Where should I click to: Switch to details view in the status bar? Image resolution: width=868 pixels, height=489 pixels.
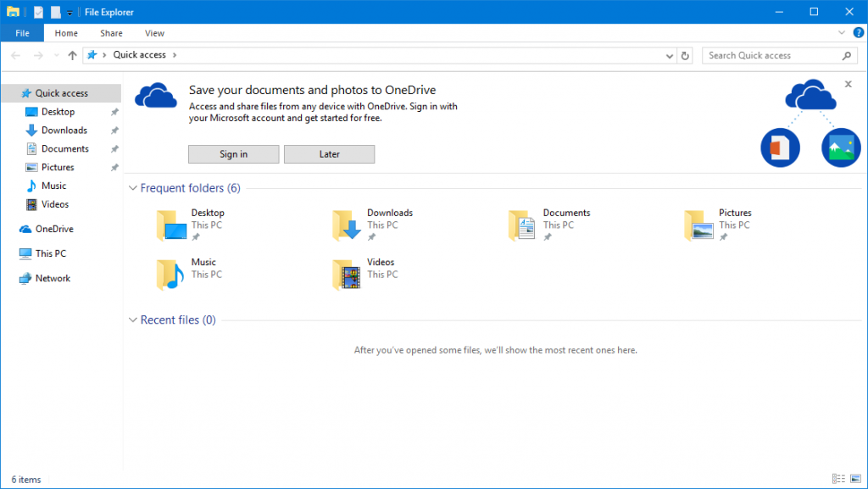838,478
